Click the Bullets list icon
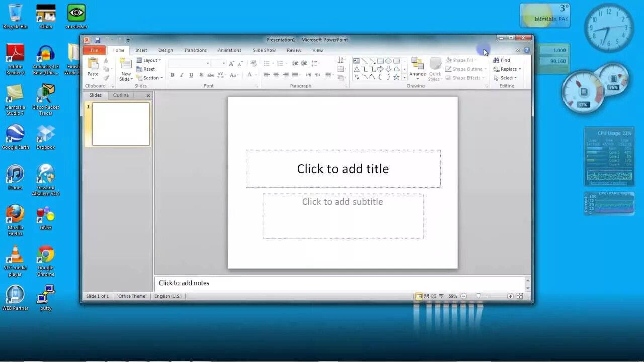 tap(267, 63)
